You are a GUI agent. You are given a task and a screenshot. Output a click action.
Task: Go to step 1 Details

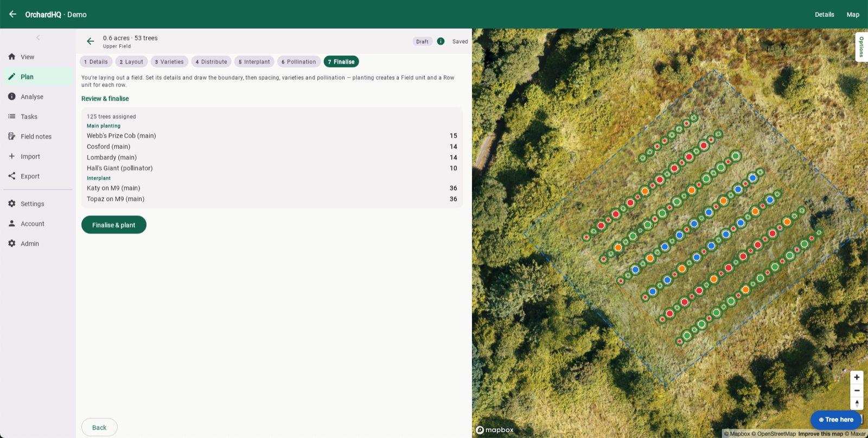point(96,62)
